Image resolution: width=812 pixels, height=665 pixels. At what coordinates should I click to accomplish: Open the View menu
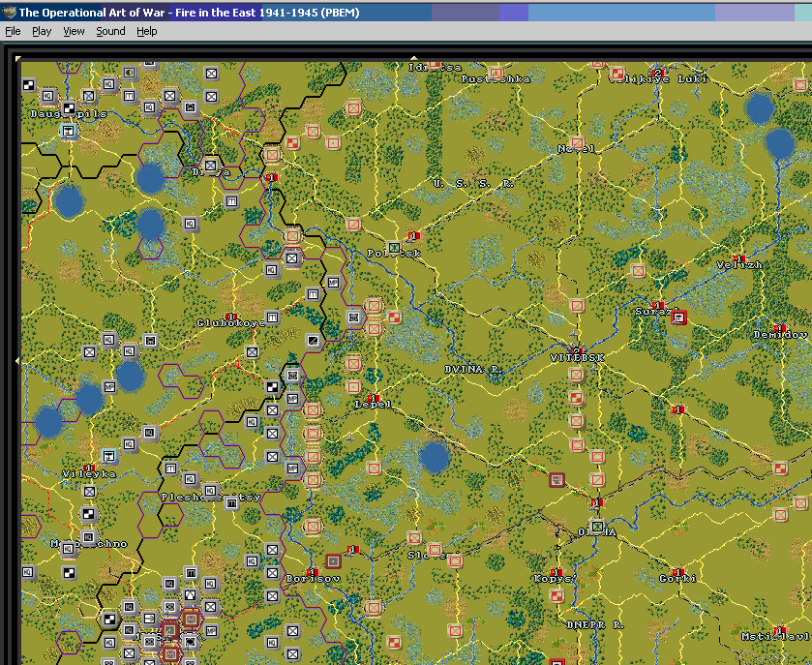pos(74,32)
